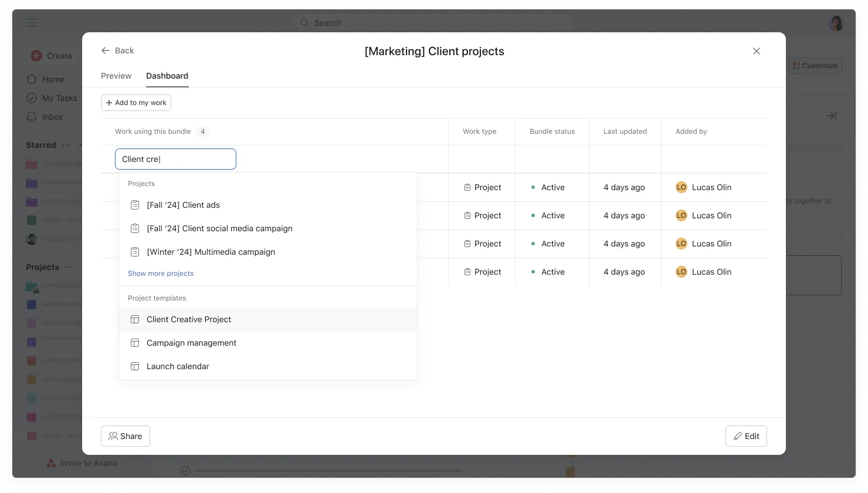This screenshot has width=868, height=493.
Task: Pick [Winter '24] Multimedia campaign option
Action: 211,252
